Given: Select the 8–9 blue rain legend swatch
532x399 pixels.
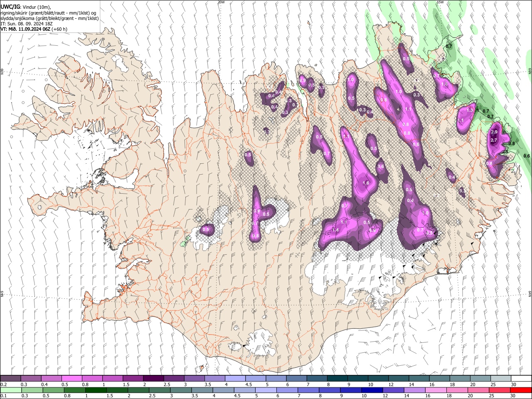Looking at the screenshot, I should tap(329, 390).
